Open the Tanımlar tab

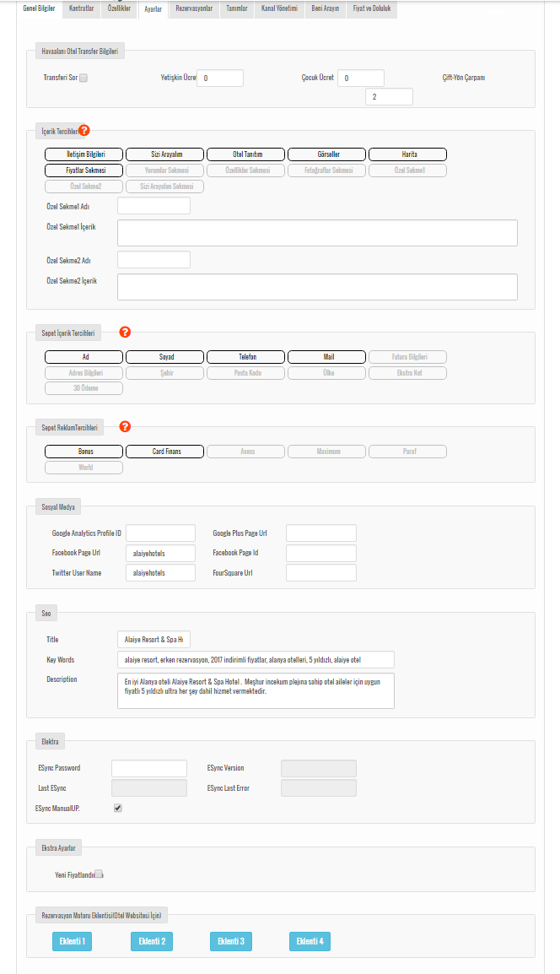pyautogui.click(x=236, y=8)
